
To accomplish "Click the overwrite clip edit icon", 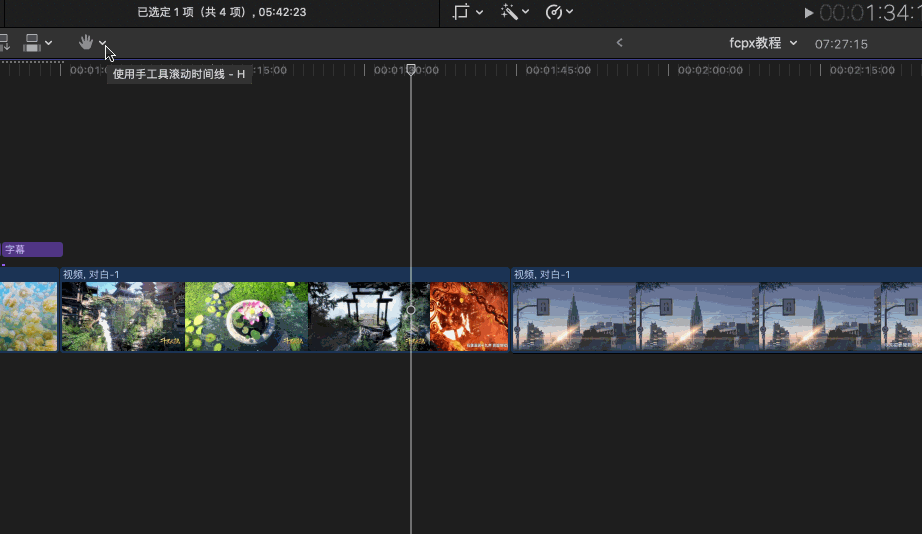I will (x=32, y=42).
